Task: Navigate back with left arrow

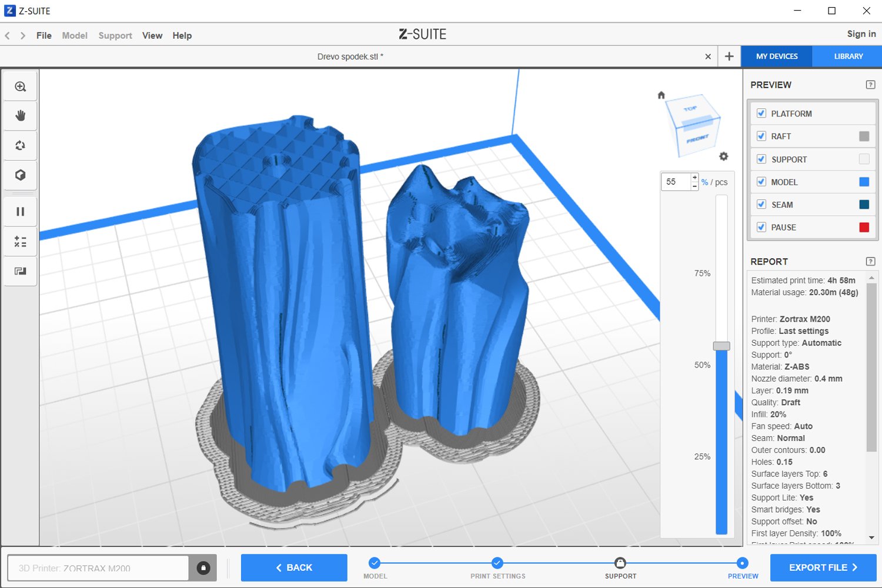Action: 8,36
